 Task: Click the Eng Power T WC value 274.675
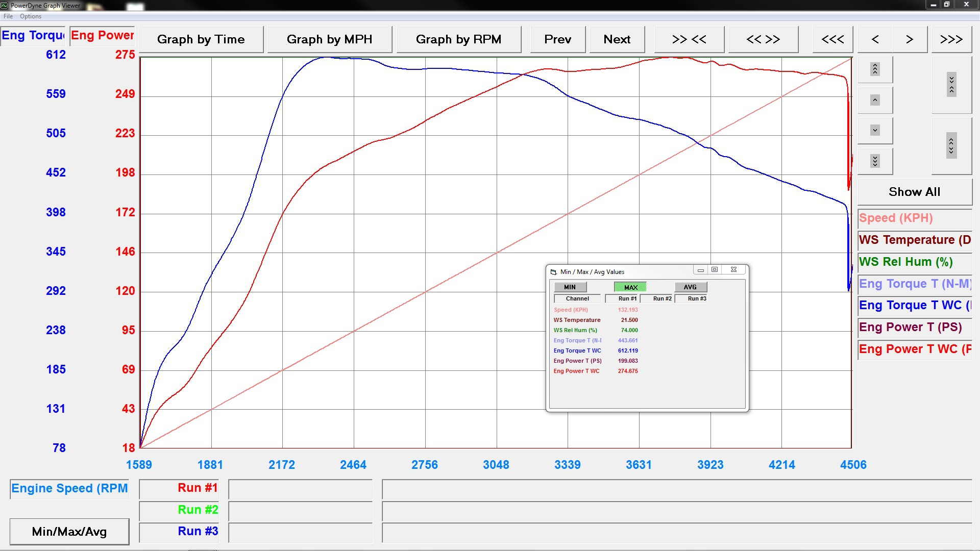[x=628, y=371]
